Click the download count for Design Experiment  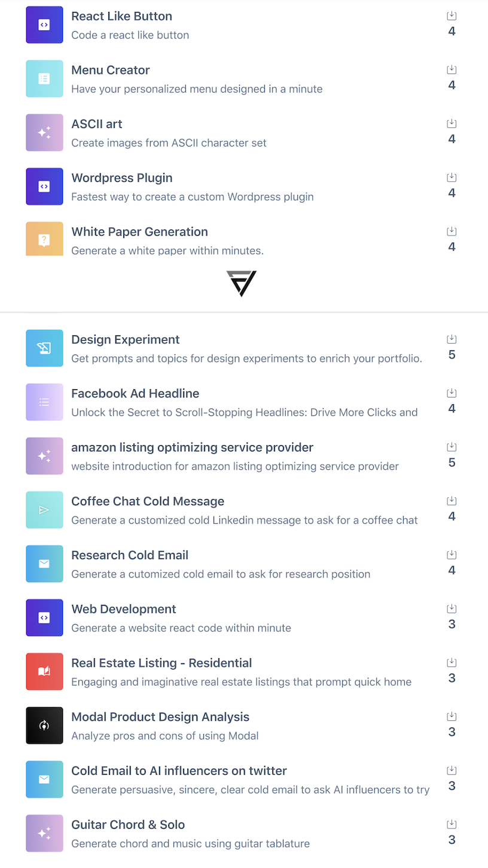pos(452,355)
